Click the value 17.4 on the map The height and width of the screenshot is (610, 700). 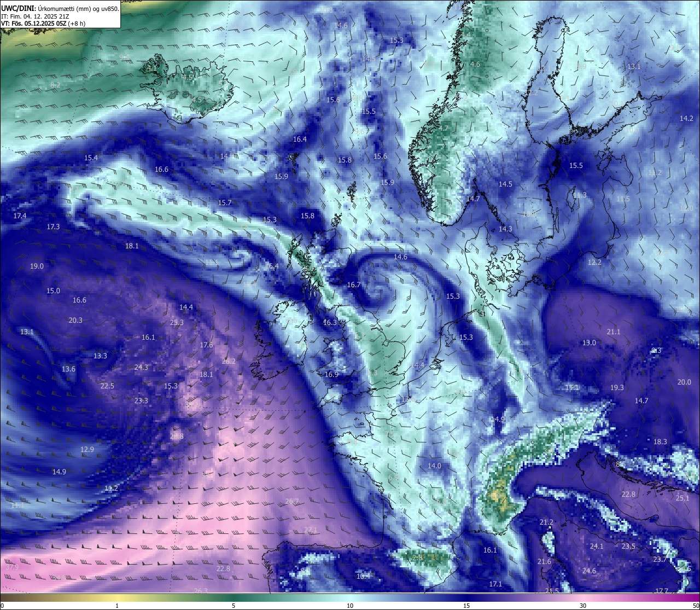pos(20,216)
